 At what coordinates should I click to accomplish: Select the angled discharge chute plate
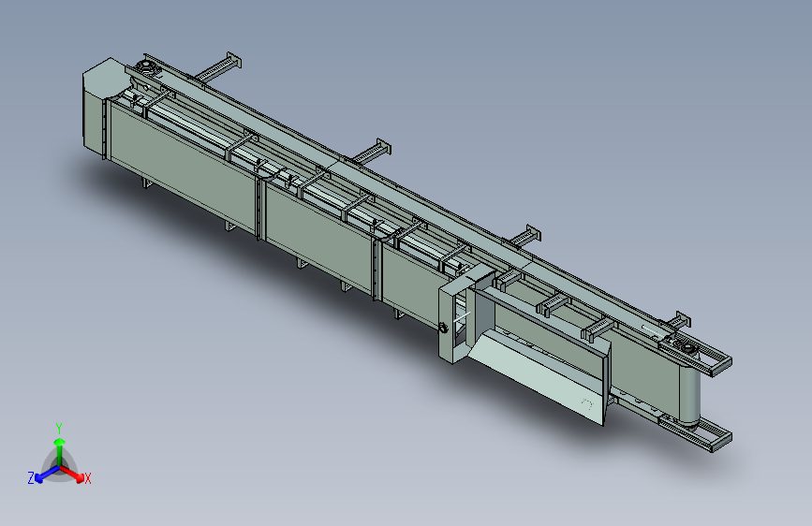(539, 377)
